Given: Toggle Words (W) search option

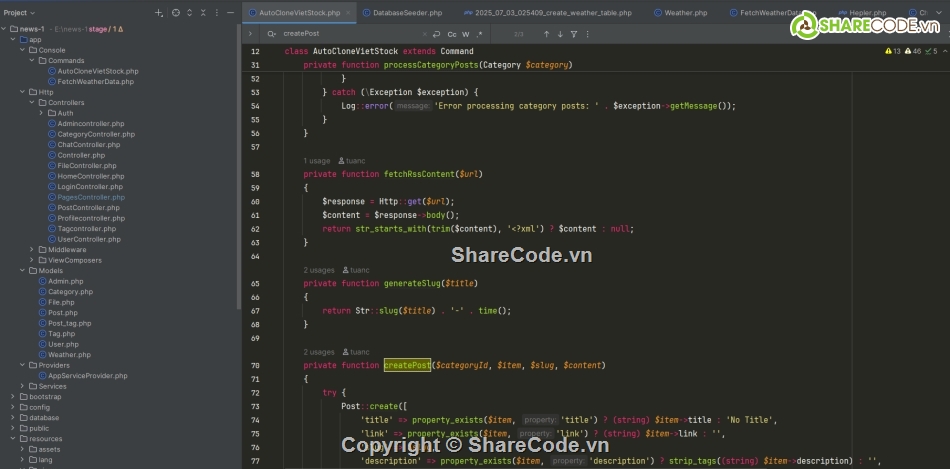Looking at the screenshot, I should [466, 35].
